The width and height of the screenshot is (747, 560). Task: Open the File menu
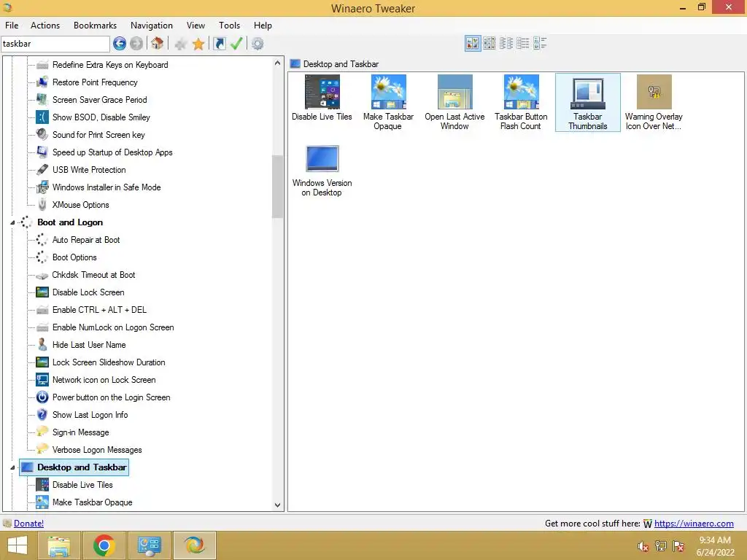pyautogui.click(x=12, y=26)
